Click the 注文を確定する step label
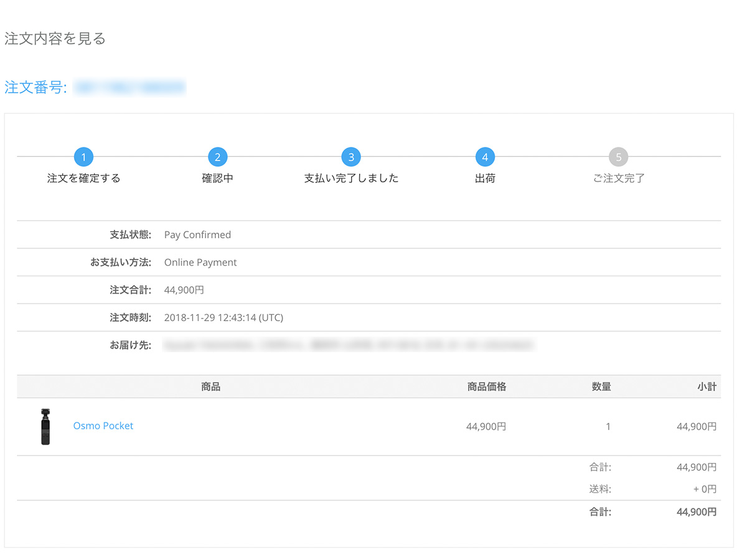This screenshot has height=560, width=747. point(83,179)
